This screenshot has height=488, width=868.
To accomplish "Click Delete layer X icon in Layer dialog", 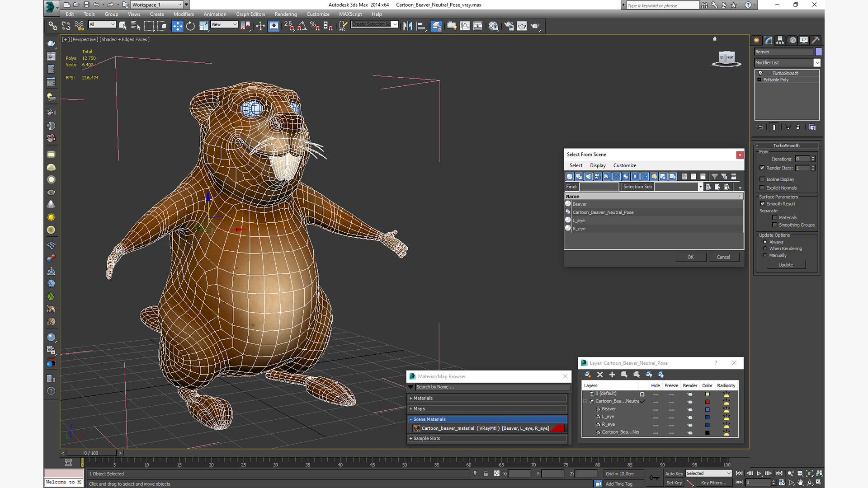I will pos(600,375).
